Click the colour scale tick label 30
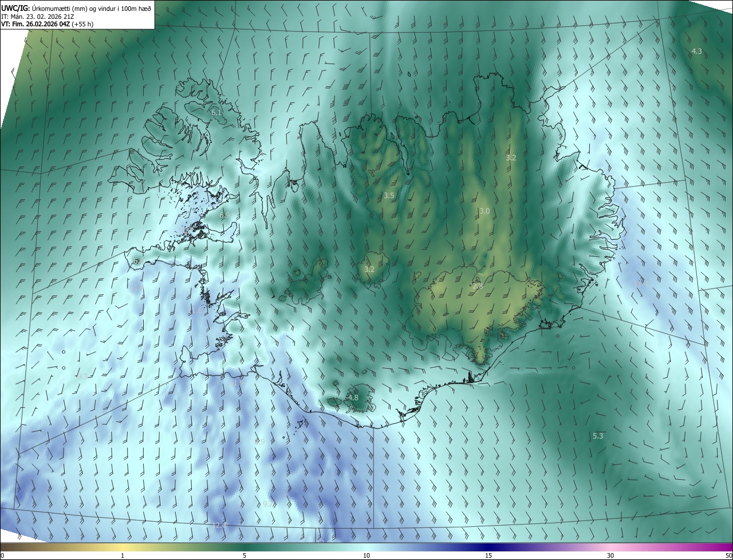This screenshot has width=733, height=560. 610,556
